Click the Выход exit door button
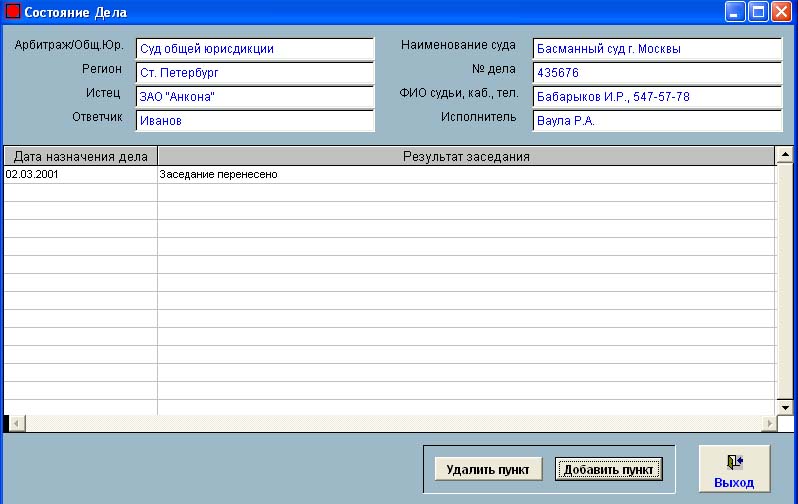This screenshot has width=798, height=504. pyautogui.click(x=733, y=470)
